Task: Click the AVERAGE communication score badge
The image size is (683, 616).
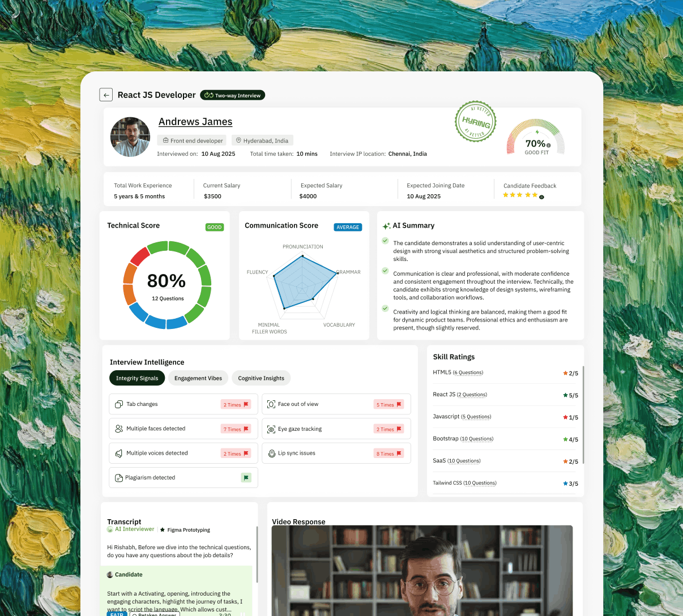Action: (348, 227)
